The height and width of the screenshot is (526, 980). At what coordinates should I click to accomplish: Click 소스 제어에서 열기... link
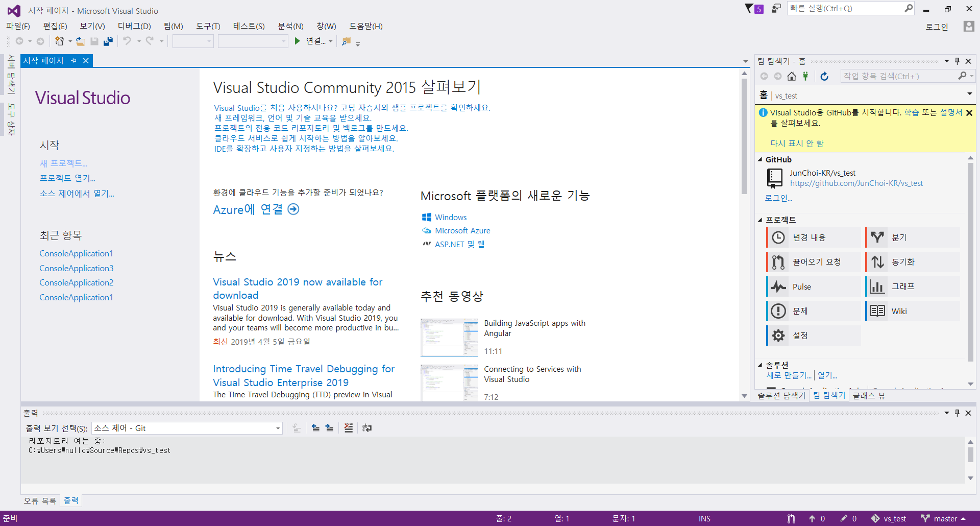(x=77, y=194)
